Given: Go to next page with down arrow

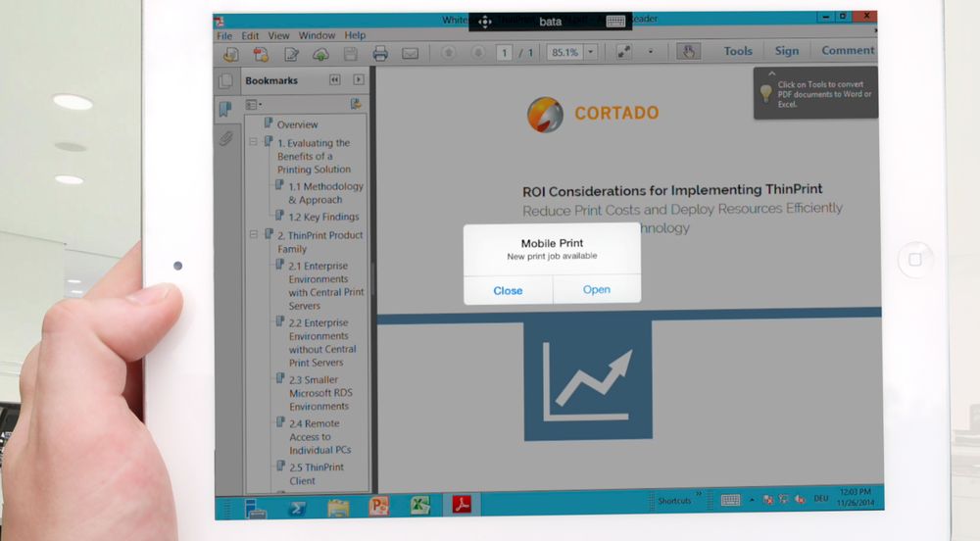Looking at the screenshot, I should [477, 53].
